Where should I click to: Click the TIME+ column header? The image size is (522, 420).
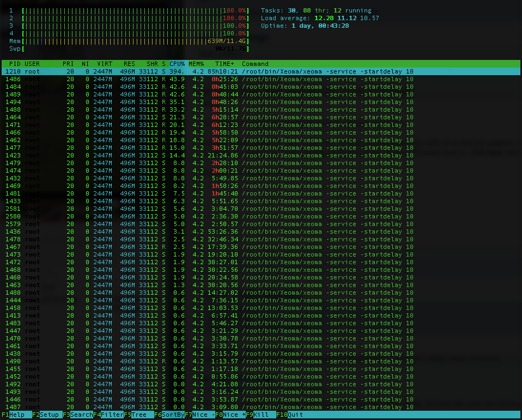point(224,64)
